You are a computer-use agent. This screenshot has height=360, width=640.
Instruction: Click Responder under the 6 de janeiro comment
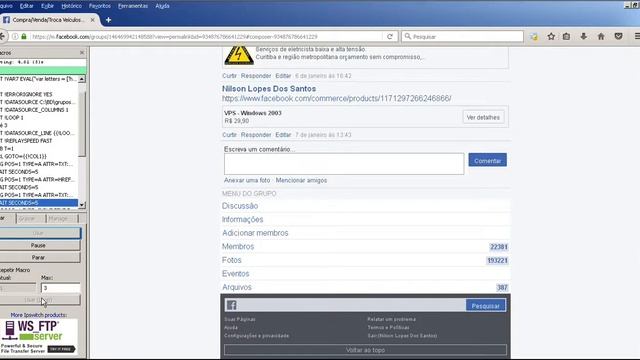point(256,76)
